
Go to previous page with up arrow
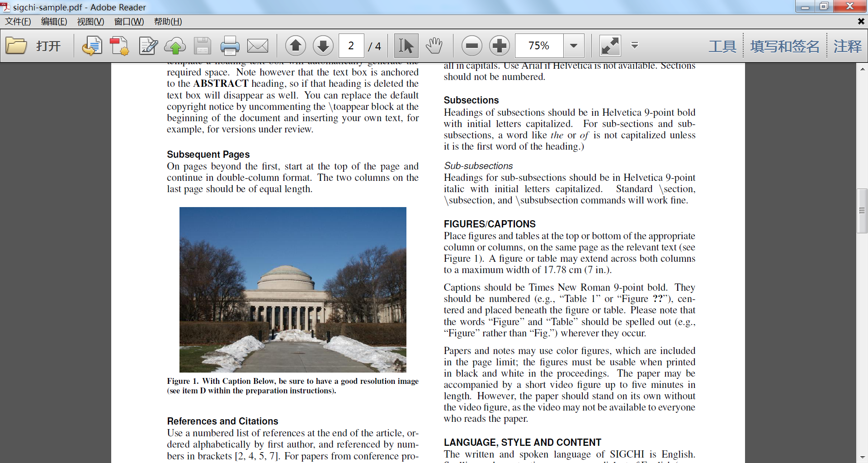coord(296,46)
